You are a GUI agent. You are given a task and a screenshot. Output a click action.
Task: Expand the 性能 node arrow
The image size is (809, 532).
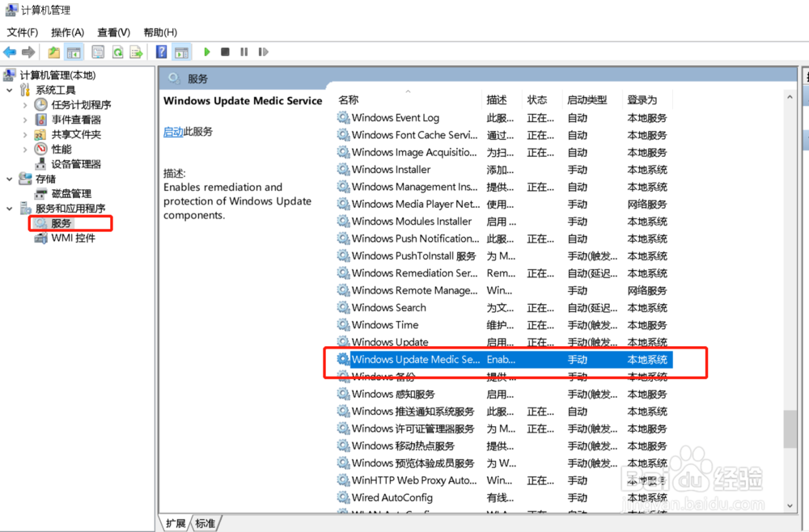click(25, 150)
